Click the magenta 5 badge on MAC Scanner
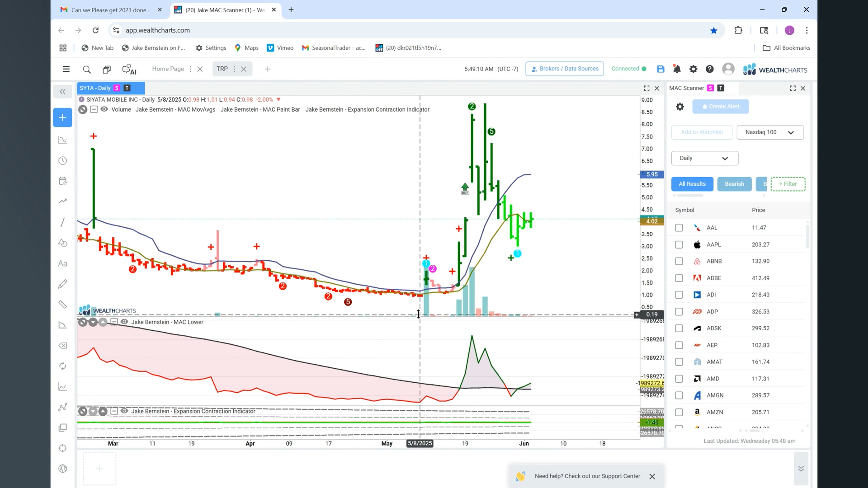The width and height of the screenshot is (868, 488). [710, 88]
